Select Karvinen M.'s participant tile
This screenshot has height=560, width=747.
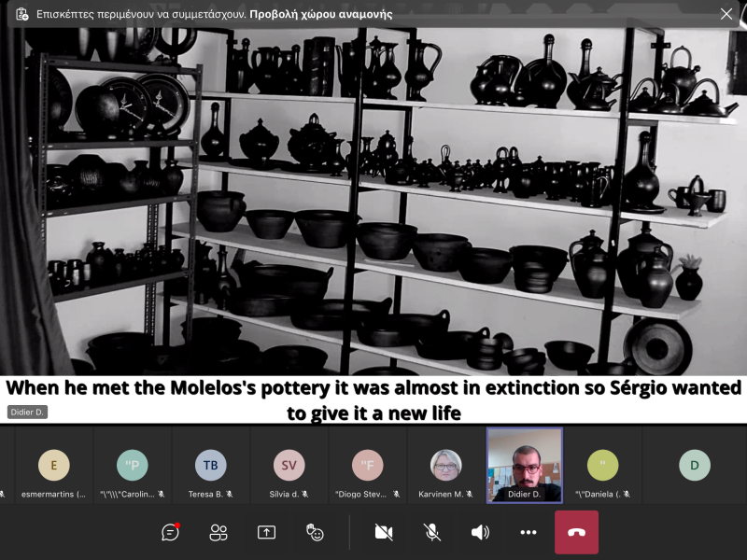445,465
